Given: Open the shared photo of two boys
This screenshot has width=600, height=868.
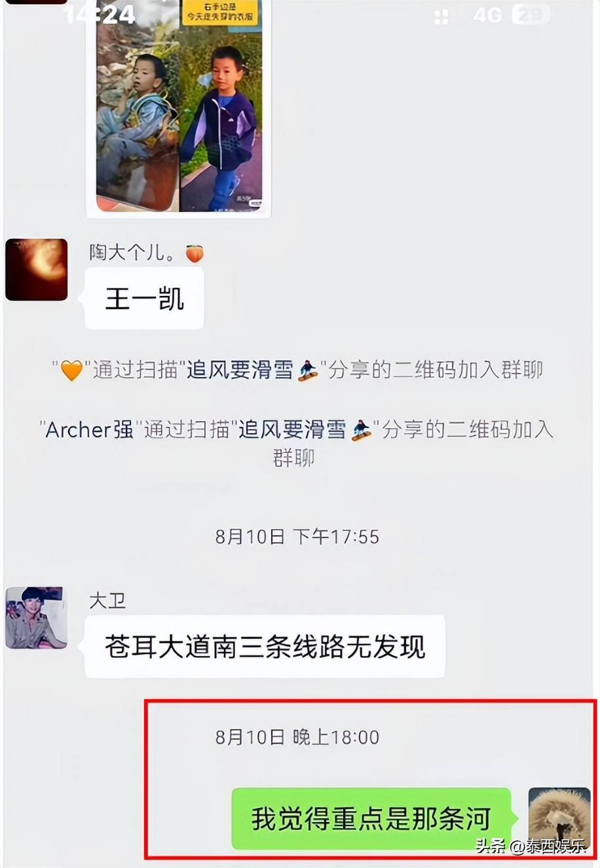Looking at the screenshot, I should point(179,108).
